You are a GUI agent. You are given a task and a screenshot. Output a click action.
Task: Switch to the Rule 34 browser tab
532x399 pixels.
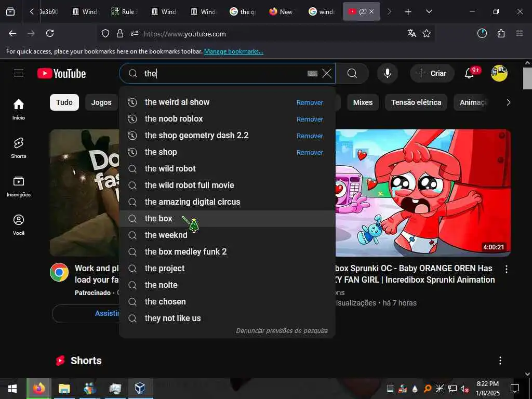pyautogui.click(x=124, y=12)
